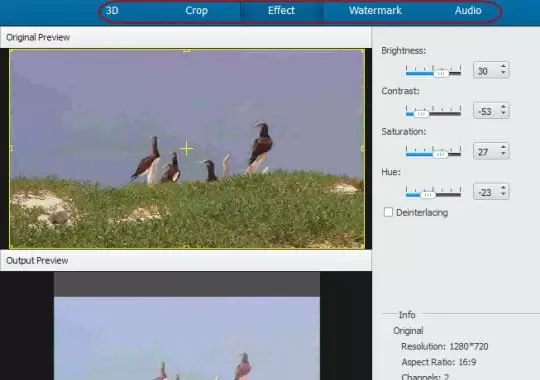Click the Info section header

coord(407,315)
